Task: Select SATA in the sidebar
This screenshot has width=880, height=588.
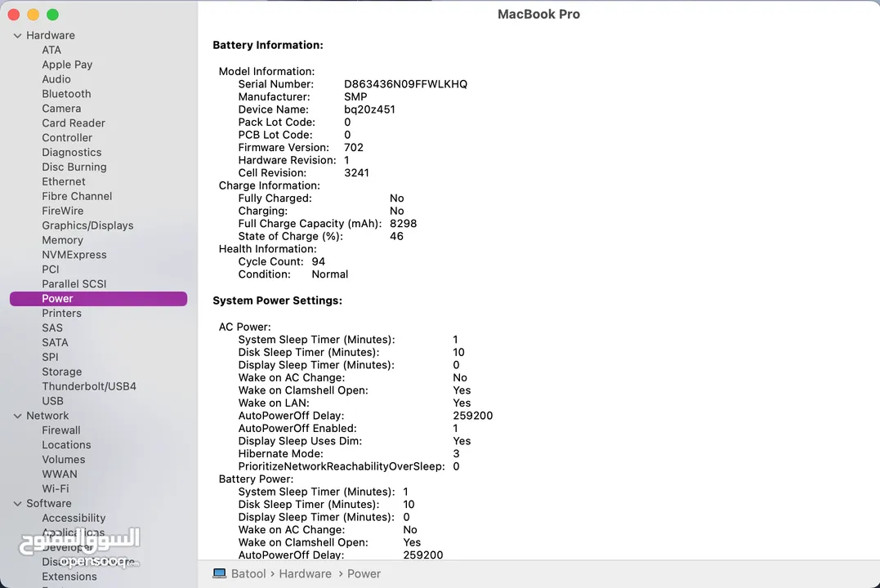Action: click(55, 342)
